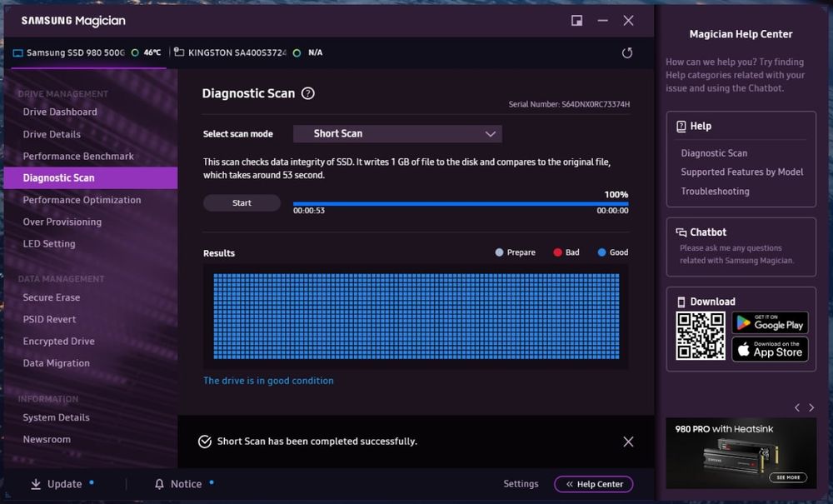
Task: Open System Details in sidebar
Action: tap(57, 417)
